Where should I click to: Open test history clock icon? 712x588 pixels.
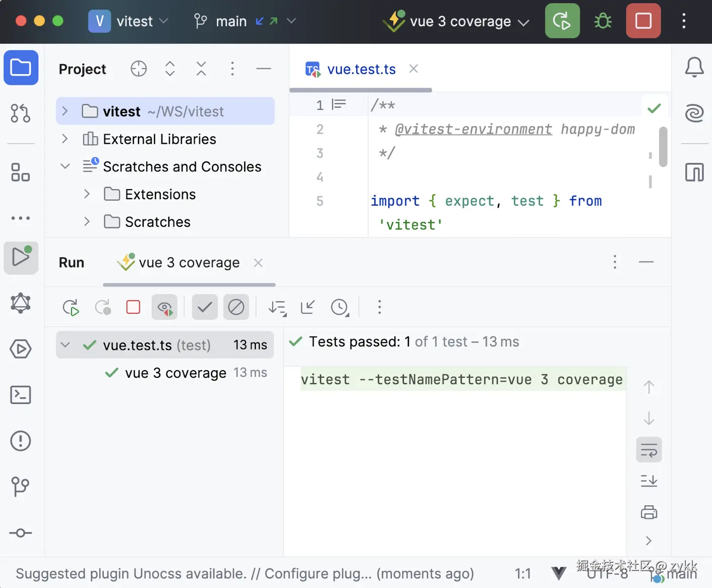tap(340, 307)
